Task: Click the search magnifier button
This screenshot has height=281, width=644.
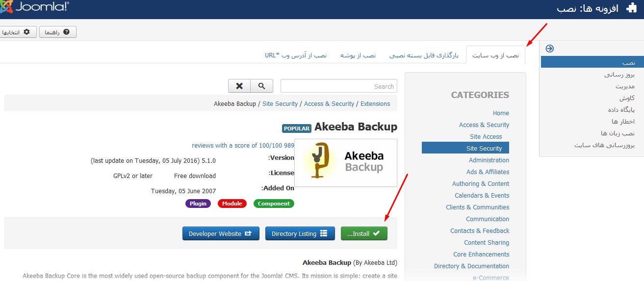Action: 261,86
